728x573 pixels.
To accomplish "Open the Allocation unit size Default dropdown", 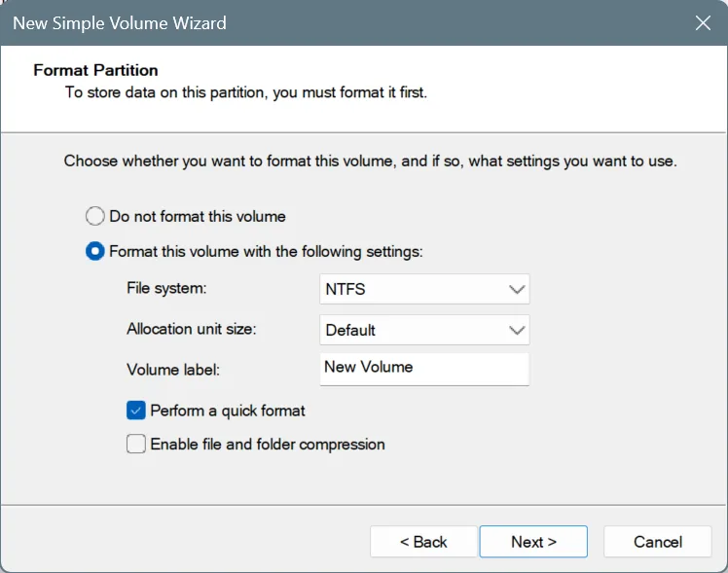I will [424, 330].
